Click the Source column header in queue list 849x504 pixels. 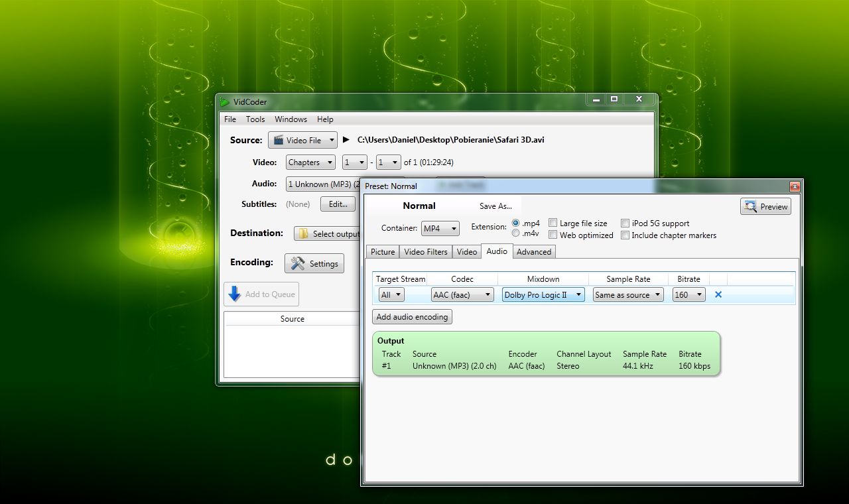(x=292, y=319)
